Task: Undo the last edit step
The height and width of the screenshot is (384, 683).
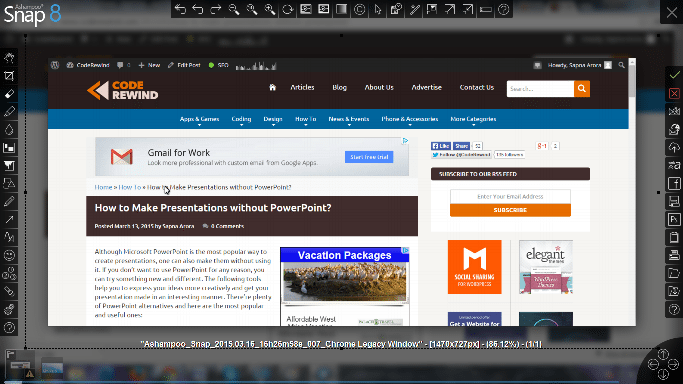Action: (x=198, y=9)
